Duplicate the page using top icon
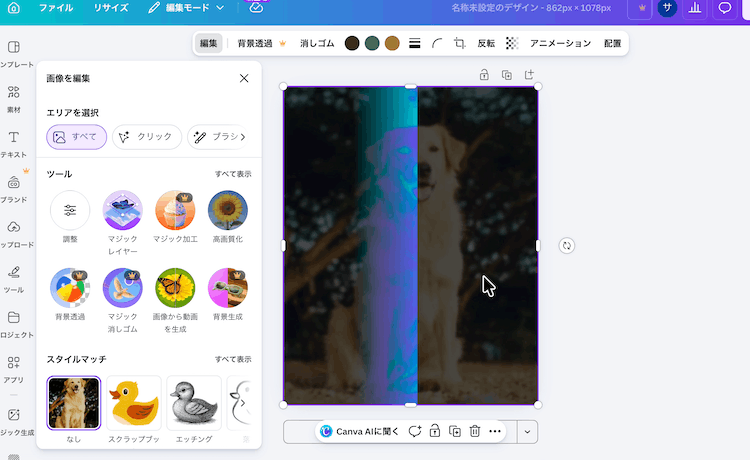 [x=507, y=75]
